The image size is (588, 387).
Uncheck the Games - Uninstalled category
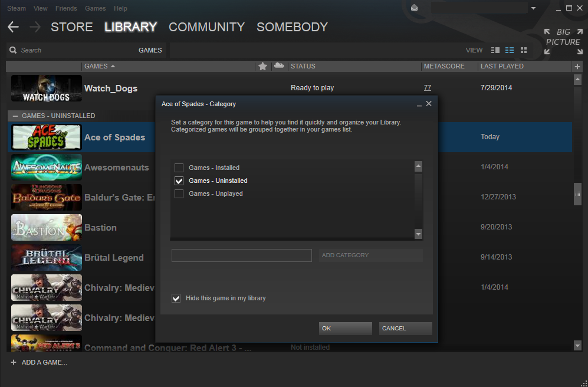pyautogui.click(x=179, y=181)
